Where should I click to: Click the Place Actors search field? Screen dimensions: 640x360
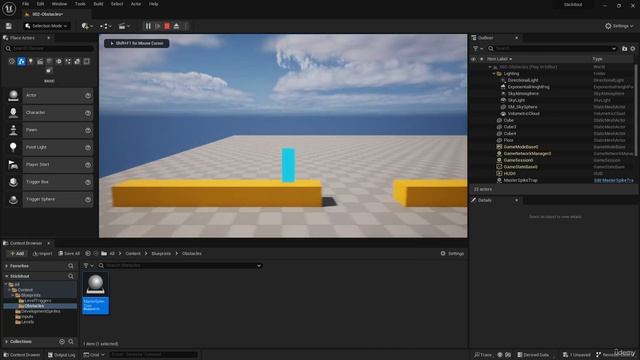click(49, 49)
